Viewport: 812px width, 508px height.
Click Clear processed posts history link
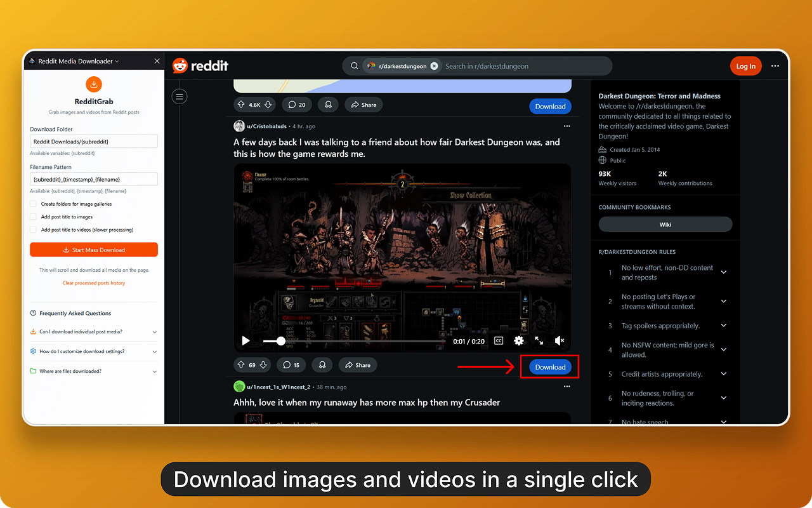(x=94, y=283)
